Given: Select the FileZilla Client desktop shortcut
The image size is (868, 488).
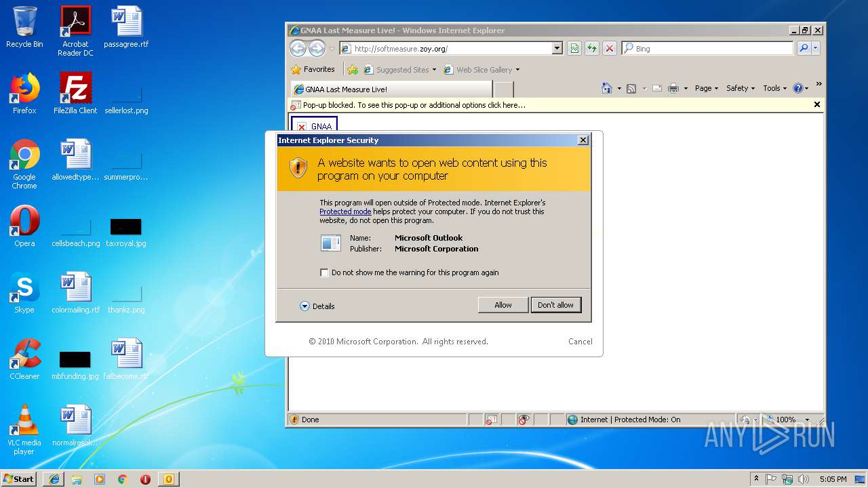Looking at the screenshot, I should tap(75, 94).
